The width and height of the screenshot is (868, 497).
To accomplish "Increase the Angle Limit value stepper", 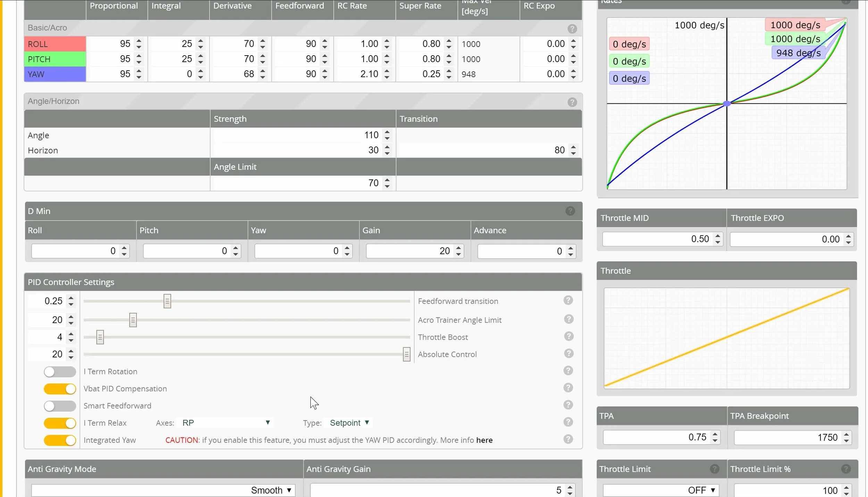I will click(x=387, y=180).
